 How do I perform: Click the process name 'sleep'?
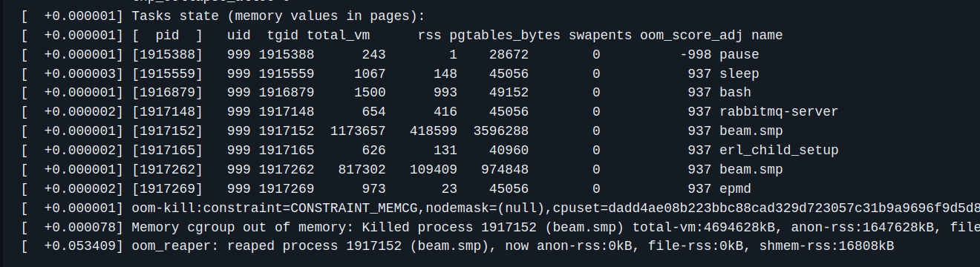pyautogui.click(x=739, y=73)
